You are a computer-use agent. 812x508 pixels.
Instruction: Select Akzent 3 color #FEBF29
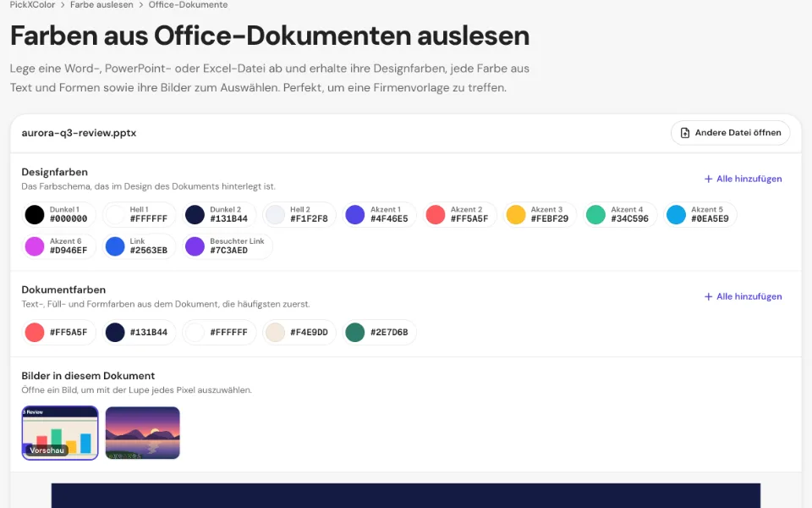540,214
